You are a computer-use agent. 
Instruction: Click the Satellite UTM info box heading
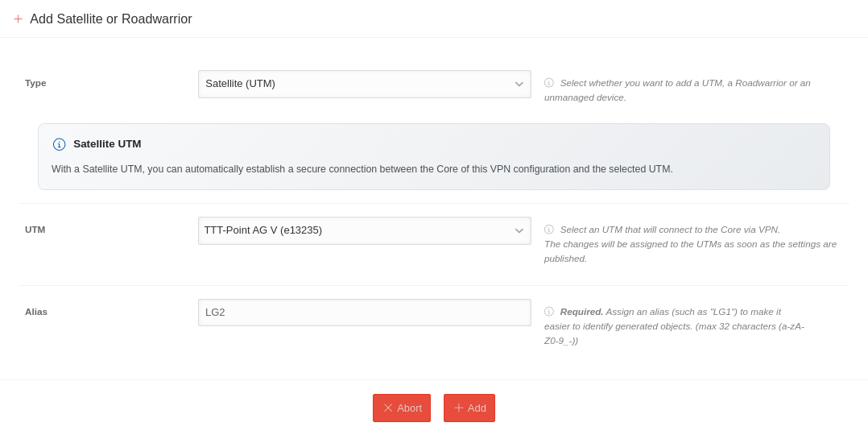coord(107,144)
